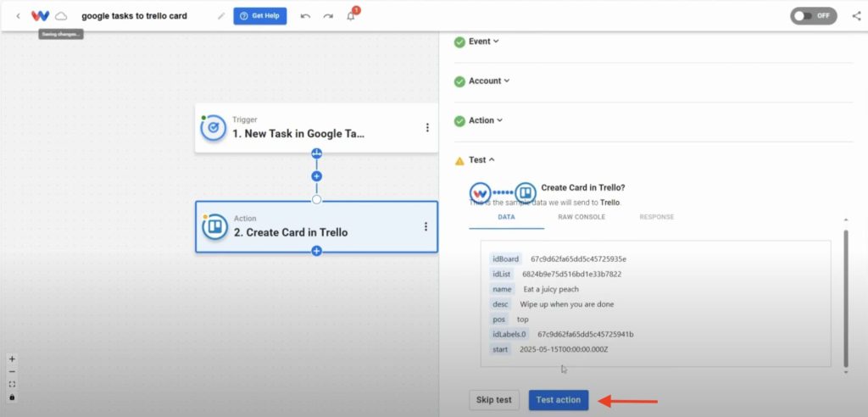Expand the Event section
This screenshot has height=417, width=868.
[x=484, y=41]
